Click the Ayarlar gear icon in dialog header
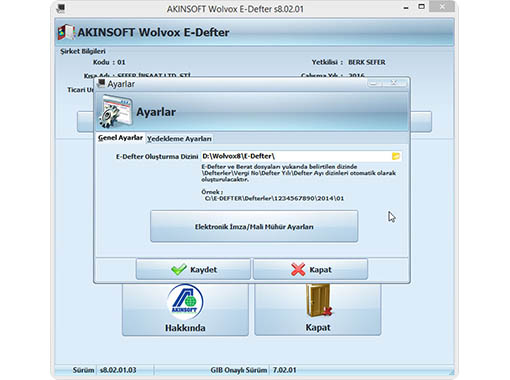This screenshot has width=510, height=380. (x=115, y=112)
